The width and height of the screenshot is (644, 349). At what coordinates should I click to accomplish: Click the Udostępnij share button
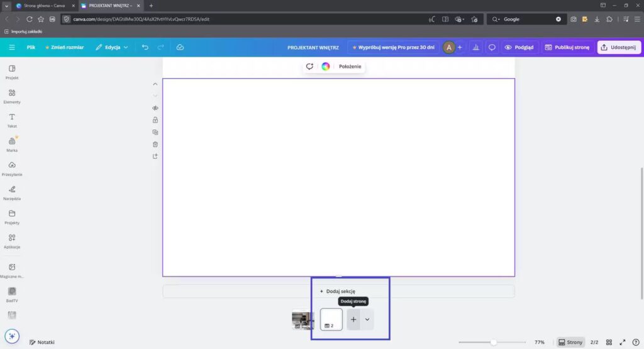[619, 47]
